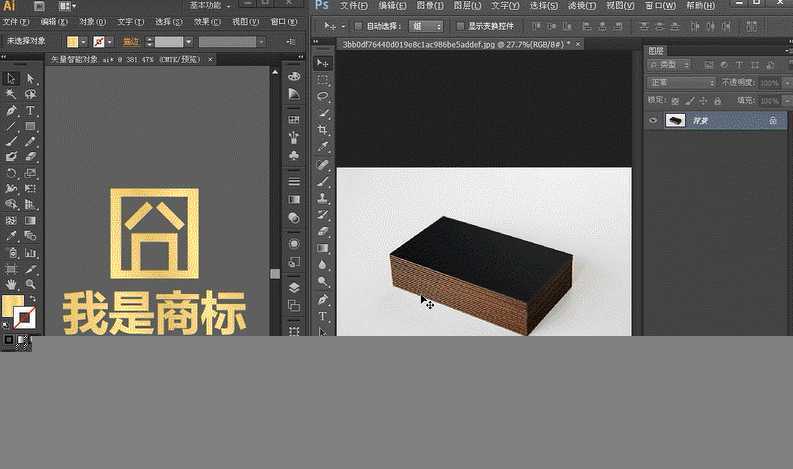Image resolution: width=793 pixels, height=469 pixels.
Task: Toggle lock image pixels brush icon
Action: click(689, 101)
